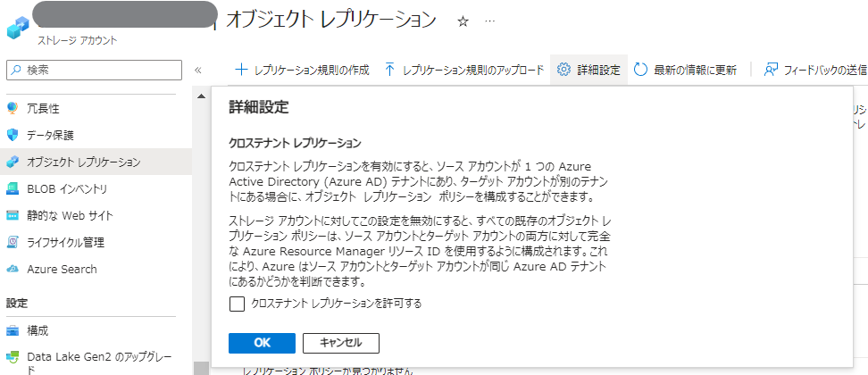
Task: Select レプリケーション規則の作成 toolbar command
Action: 302,70
